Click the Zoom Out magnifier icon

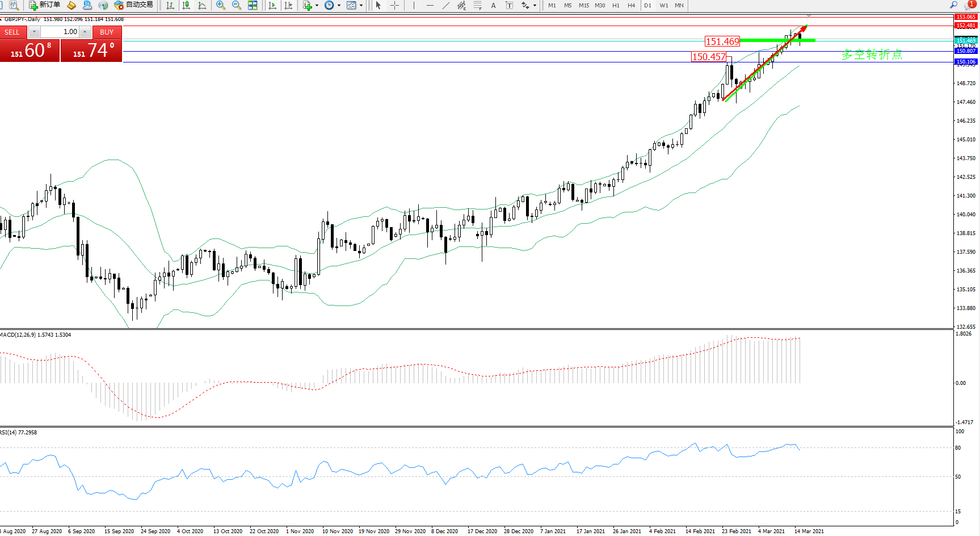[x=237, y=5]
